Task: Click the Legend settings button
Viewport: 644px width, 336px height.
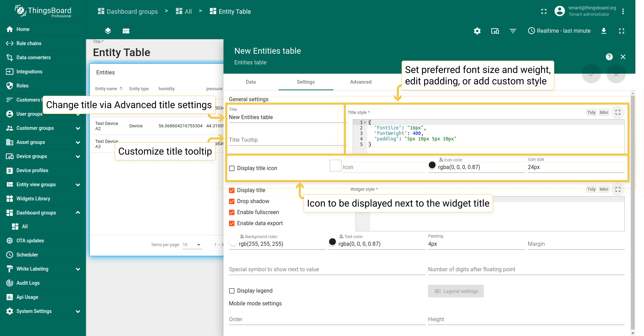Action: 456,291
